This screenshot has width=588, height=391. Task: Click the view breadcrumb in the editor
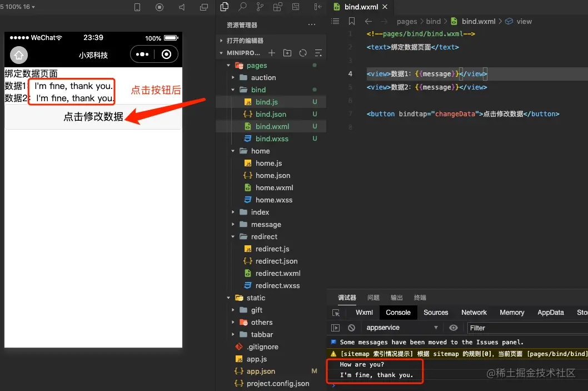[524, 21]
